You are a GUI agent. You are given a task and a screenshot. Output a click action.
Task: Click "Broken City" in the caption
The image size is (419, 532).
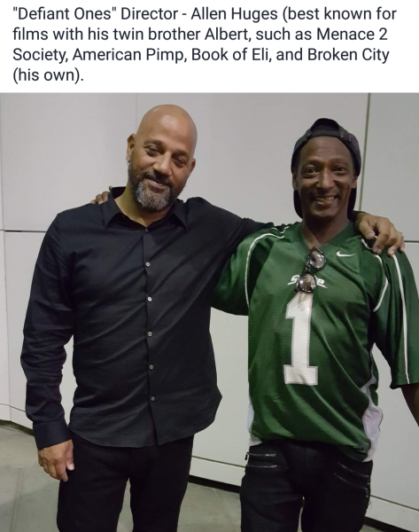click(x=348, y=55)
